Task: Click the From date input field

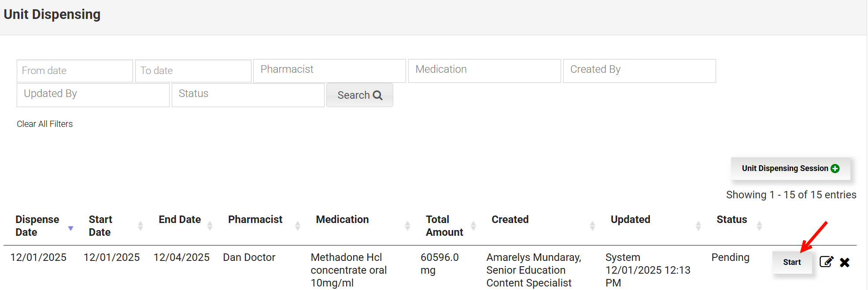Action: tap(75, 71)
